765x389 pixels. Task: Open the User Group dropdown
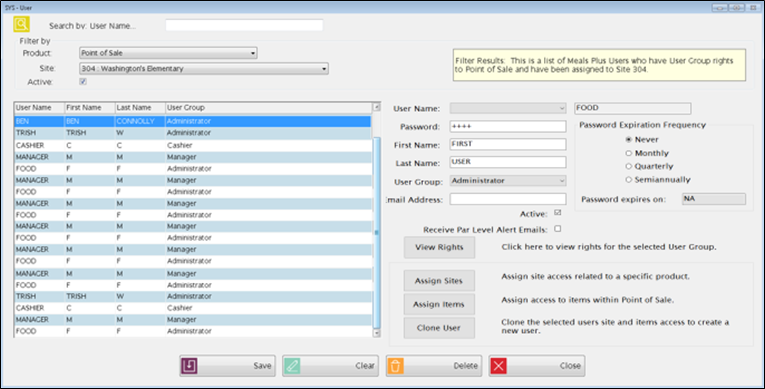[x=507, y=181]
